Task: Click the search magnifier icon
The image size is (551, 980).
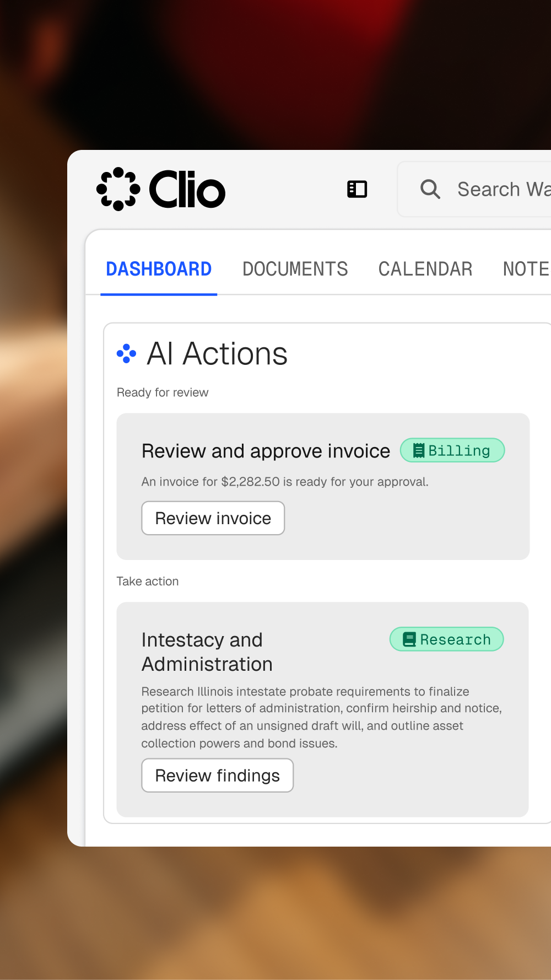Action: [x=430, y=189]
